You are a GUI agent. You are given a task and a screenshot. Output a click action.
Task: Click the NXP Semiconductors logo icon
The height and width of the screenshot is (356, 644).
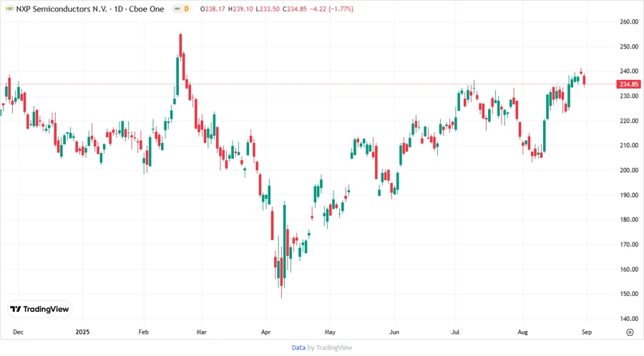point(9,9)
